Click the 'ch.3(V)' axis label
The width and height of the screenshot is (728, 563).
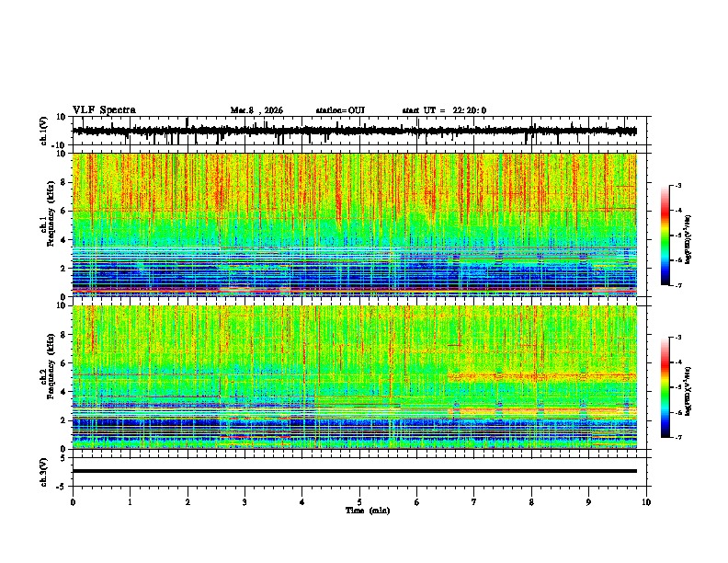pos(44,472)
